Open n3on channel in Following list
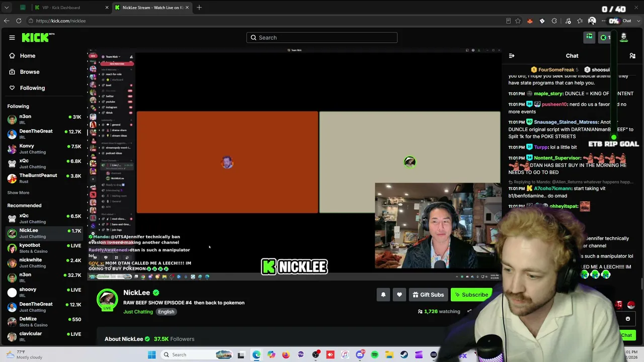The height and width of the screenshot is (362, 644). pos(44,119)
